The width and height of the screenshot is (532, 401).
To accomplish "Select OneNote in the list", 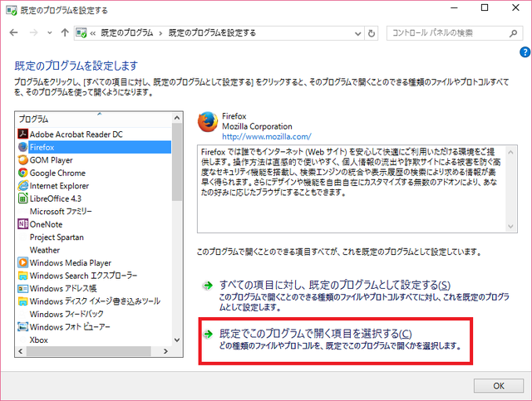I will 46,224.
